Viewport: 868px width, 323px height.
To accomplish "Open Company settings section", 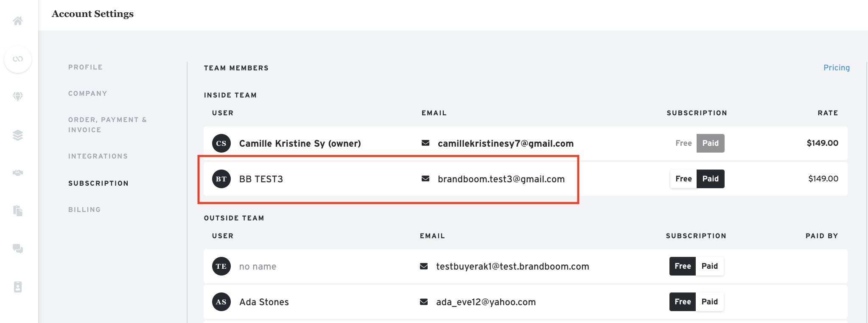I will click(88, 94).
